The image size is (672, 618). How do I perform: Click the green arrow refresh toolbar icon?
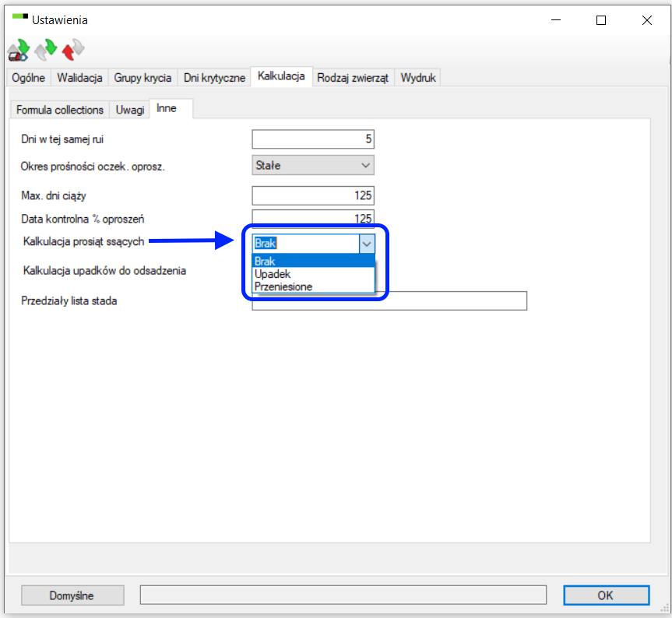pos(46,49)
